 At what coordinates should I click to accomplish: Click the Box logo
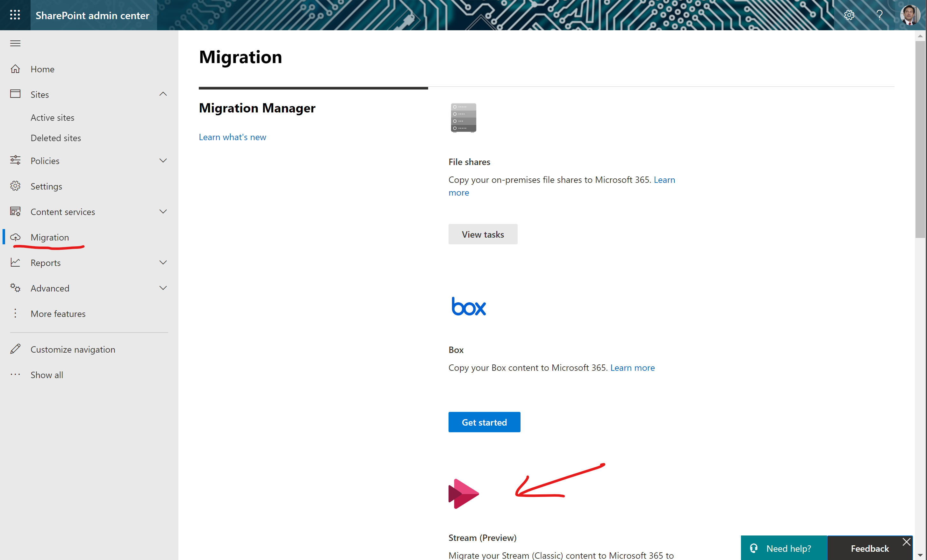(468, 306)
